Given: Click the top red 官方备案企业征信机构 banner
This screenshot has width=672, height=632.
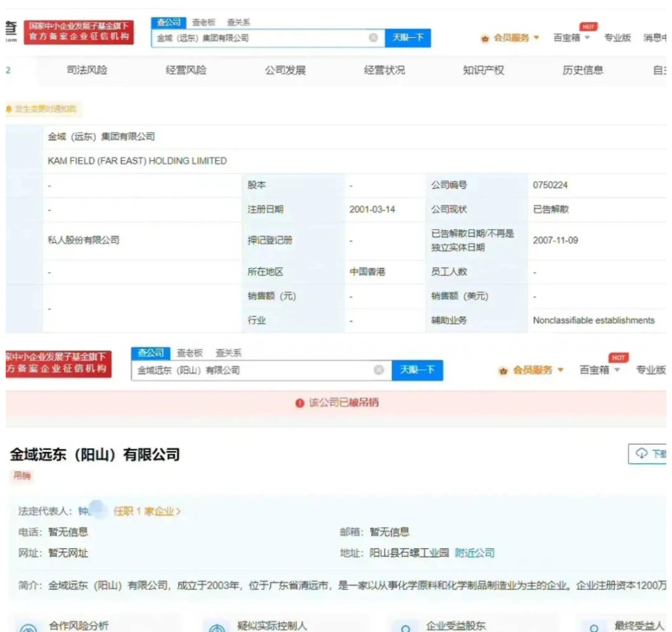Looking at the screenshot, I should [x=78, y=32].
